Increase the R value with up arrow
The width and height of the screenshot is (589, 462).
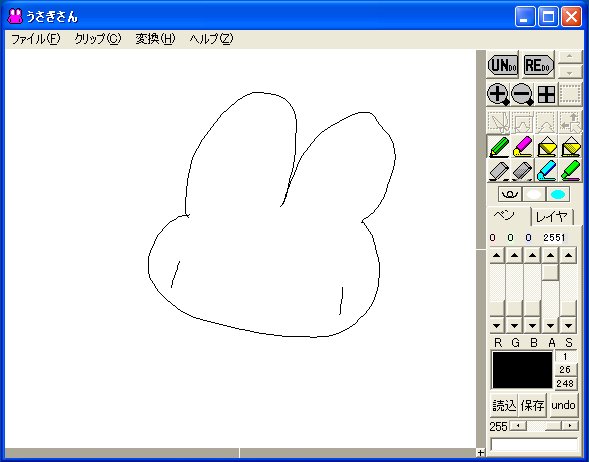(x=497, y=255)
